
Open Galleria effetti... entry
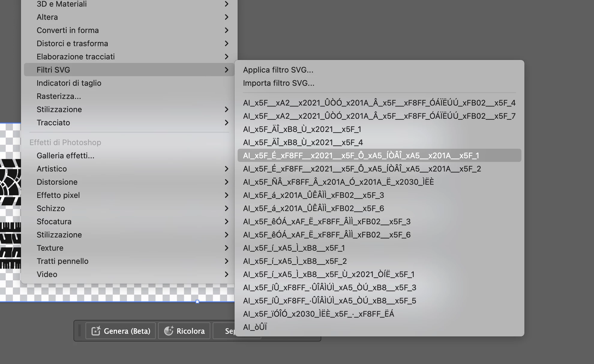pyautogui.click(x=65, y=156)
